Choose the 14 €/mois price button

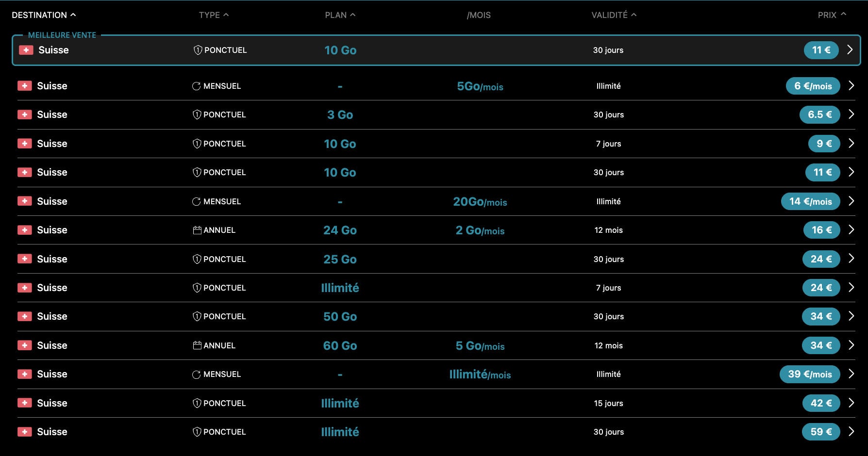tap(810, 201)
